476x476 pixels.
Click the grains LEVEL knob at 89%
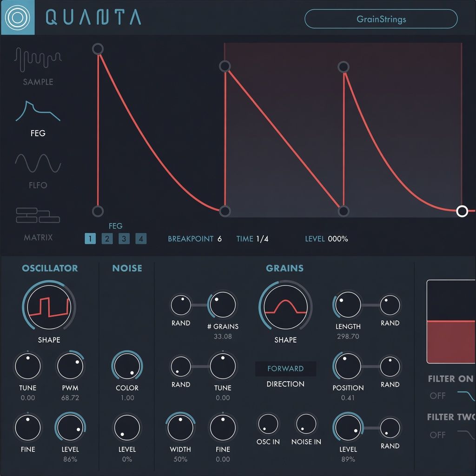(x=348, y=427)
